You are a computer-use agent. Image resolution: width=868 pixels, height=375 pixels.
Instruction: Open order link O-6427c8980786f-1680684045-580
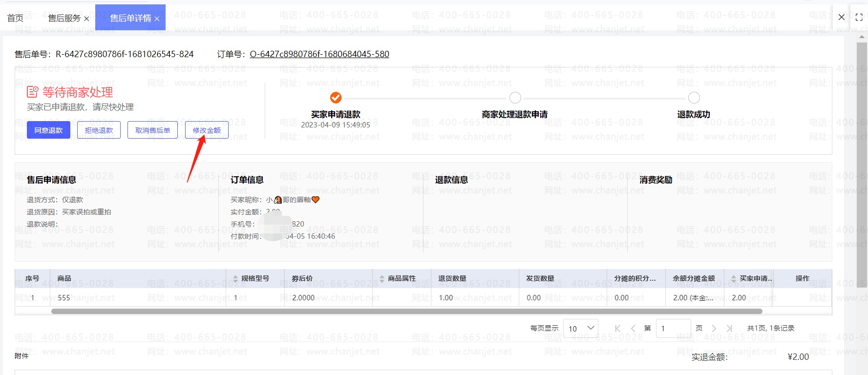pos(319,54)
